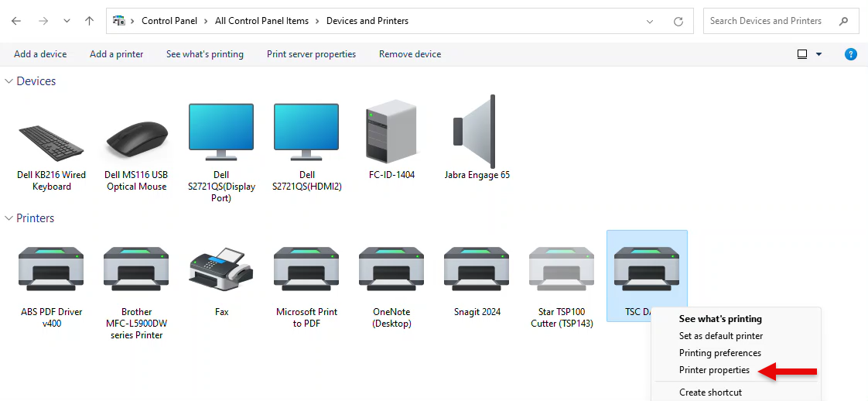Image resolution: width=868 pixels, height=401 pixels.
Task: Click Print server properties
Action: [x=311, y=54]
